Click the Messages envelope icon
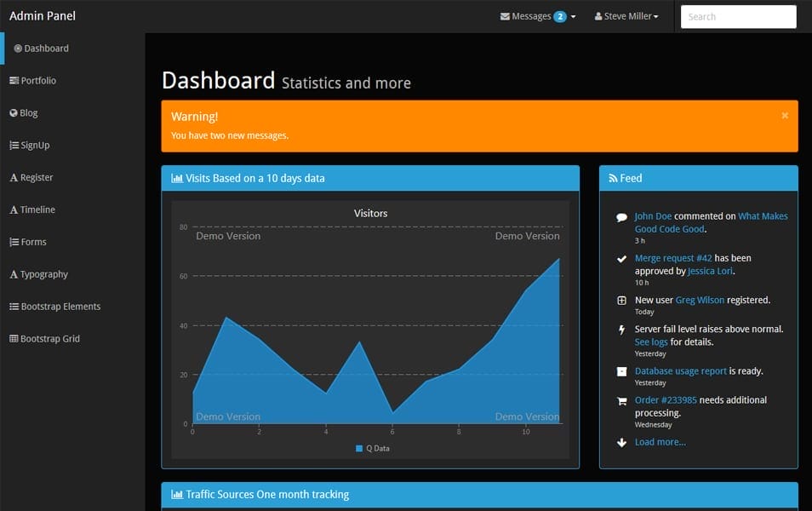 click(504, 15)
